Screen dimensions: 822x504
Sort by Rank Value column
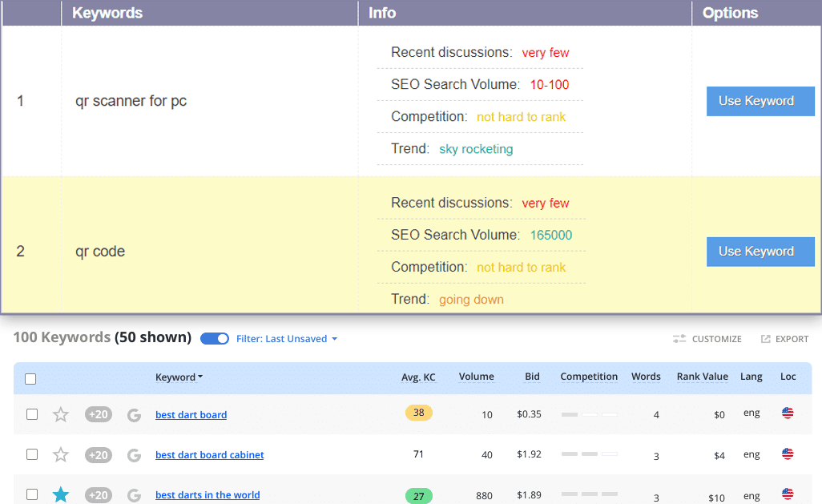point(702,377)
